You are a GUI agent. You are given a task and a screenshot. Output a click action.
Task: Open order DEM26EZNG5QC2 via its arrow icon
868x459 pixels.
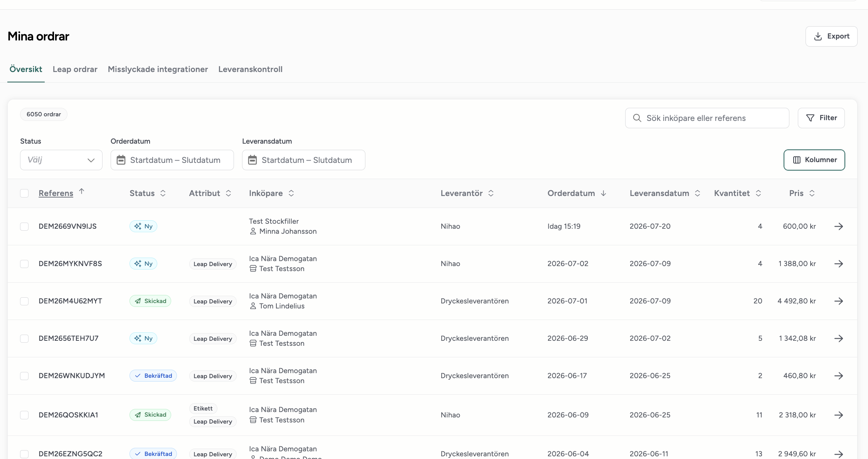tap(839, 454)
